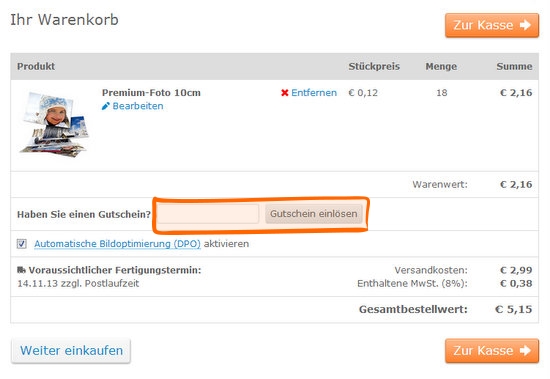The height and width of the screenshot is (379, 550).
Task: Click the Entfernen link for Premium-Foto
Action: (x=314, y=93)
